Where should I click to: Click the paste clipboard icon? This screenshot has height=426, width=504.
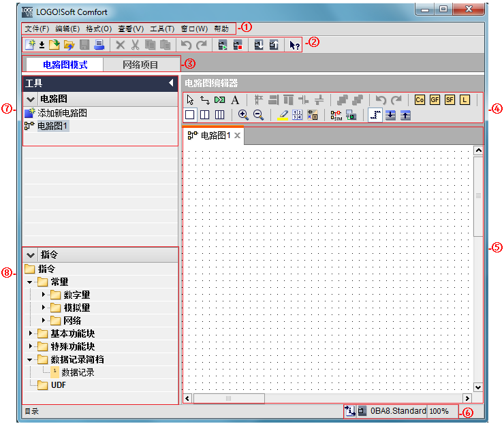(166, 45)
